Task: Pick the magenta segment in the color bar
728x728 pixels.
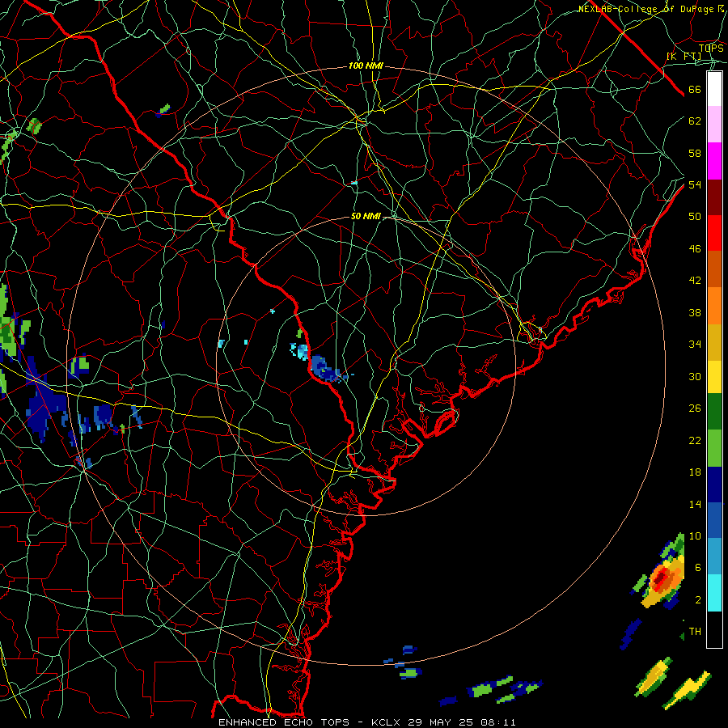Action: click(714, 161)
